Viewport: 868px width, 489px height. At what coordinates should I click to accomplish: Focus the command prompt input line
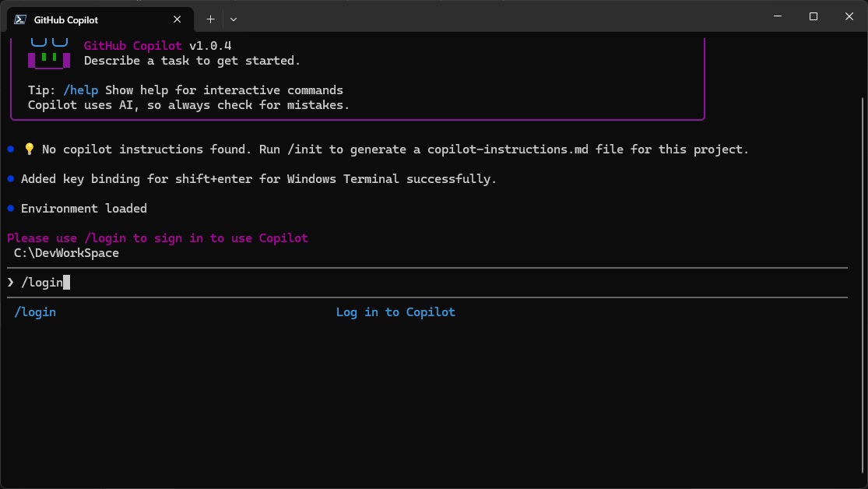389,283
